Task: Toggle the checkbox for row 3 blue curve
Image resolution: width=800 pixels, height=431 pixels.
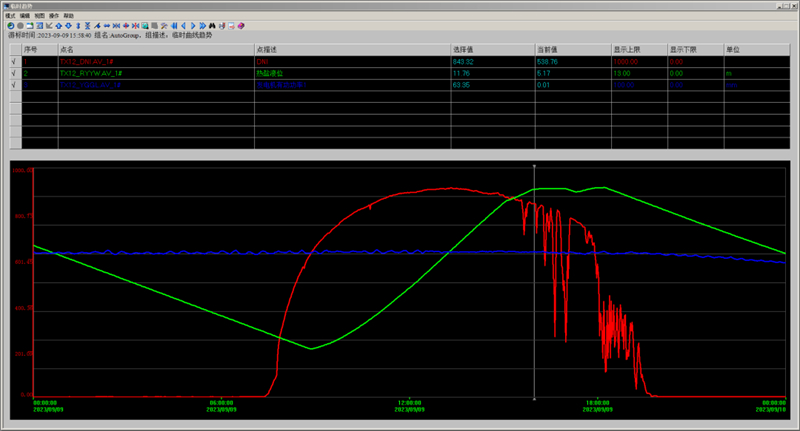Action: pyautogui.click(x=14, y=86)
